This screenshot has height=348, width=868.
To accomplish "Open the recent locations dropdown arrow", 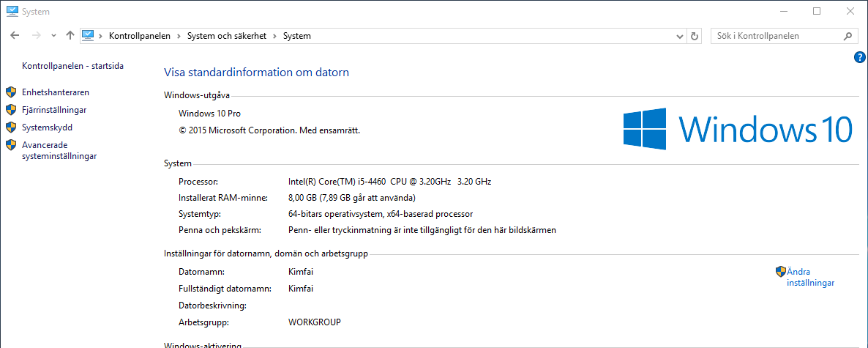I will (x=53, y=36).
